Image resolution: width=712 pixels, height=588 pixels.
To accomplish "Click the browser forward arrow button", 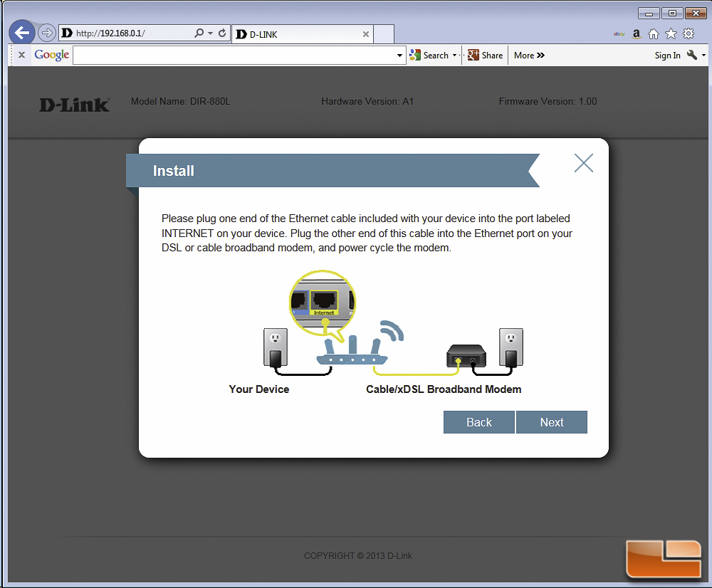I will tap(46, 33).
